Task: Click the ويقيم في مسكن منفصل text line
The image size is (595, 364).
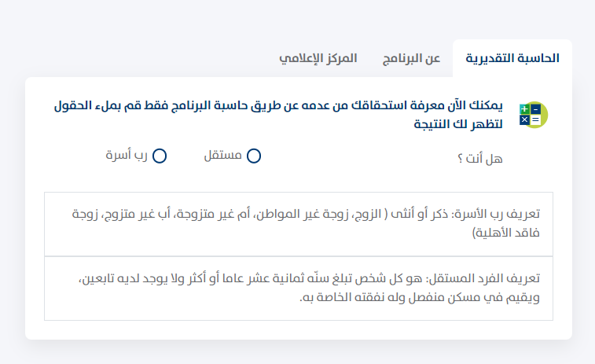Action: tap(420, 297)
